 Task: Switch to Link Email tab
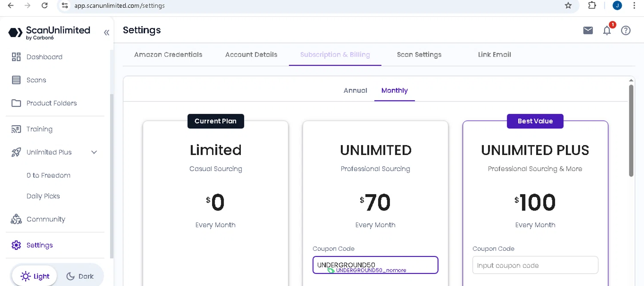495,55
